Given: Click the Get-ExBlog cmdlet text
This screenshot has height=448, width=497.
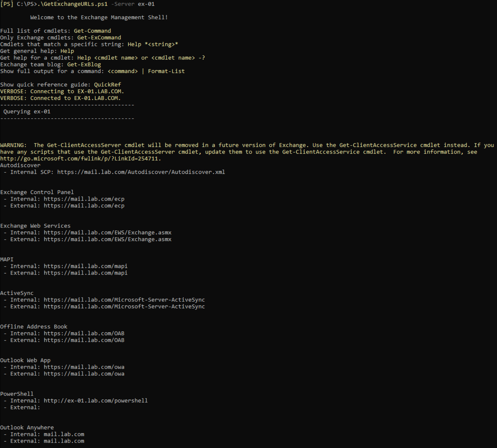Looking at the screenshot, I should coord(84,64).
